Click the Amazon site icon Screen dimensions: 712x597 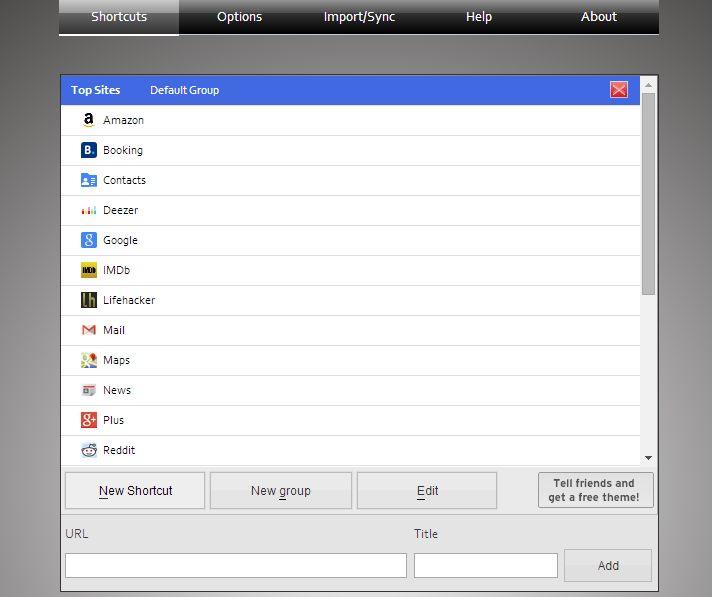[x=89, y=120]
